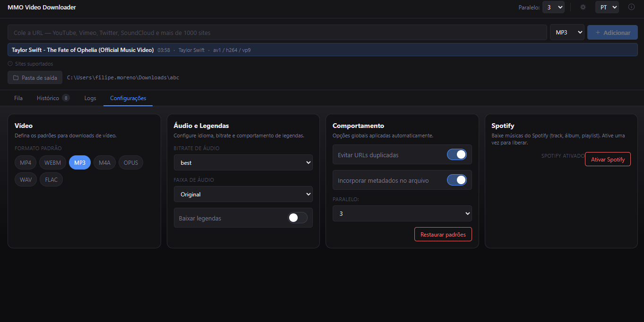
Task: Select MP4 as default format
Action: click(26, 163)
